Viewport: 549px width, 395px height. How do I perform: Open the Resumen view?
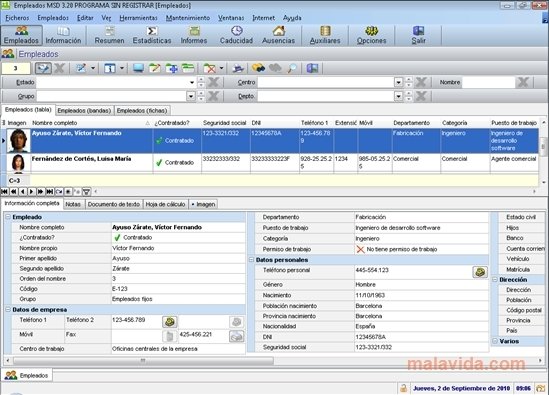pyautogui.click(x=110, y=35)
